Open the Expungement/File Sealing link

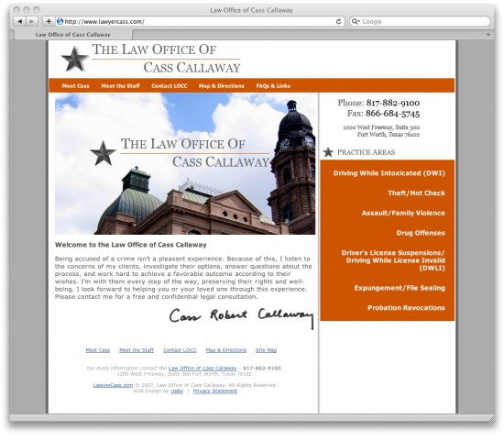coord(400,288)
